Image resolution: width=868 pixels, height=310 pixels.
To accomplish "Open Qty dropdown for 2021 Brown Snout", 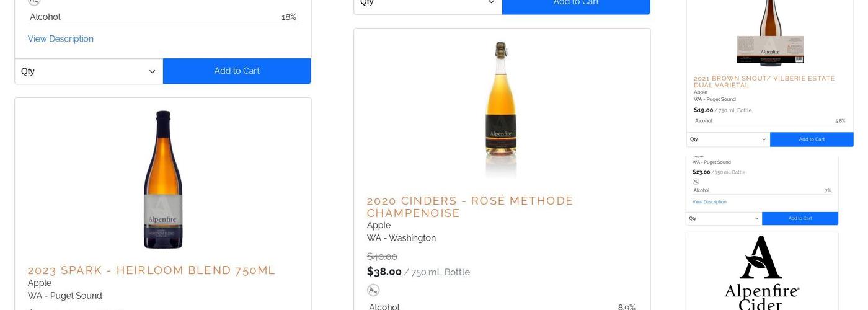I will pyautogui.click(x=728, y=139).
